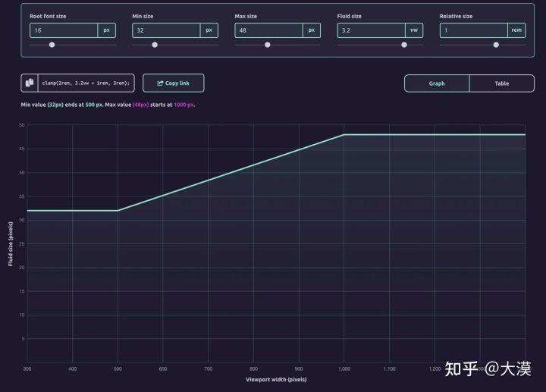Adjust the Fluid size slider handle
546x392 pixels.
pos(404,45)
